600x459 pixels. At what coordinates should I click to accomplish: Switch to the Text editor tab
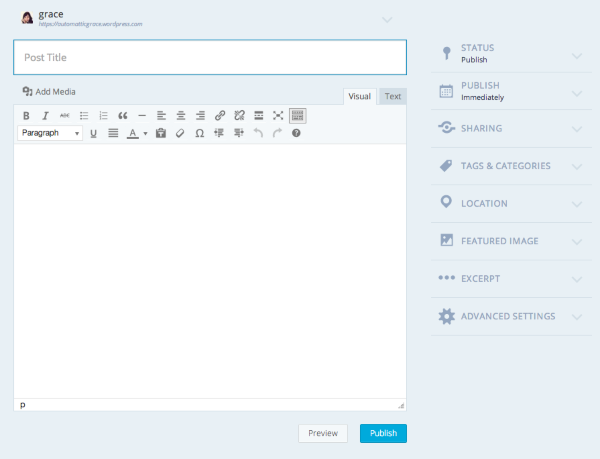pos(393,96)
